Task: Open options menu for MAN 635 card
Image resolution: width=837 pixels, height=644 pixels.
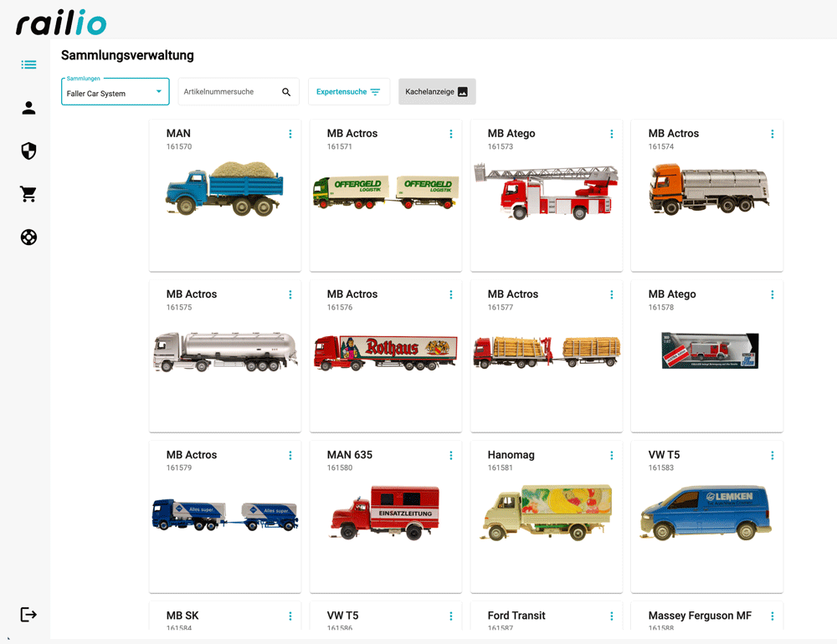Action: click(x=451, y=455)
